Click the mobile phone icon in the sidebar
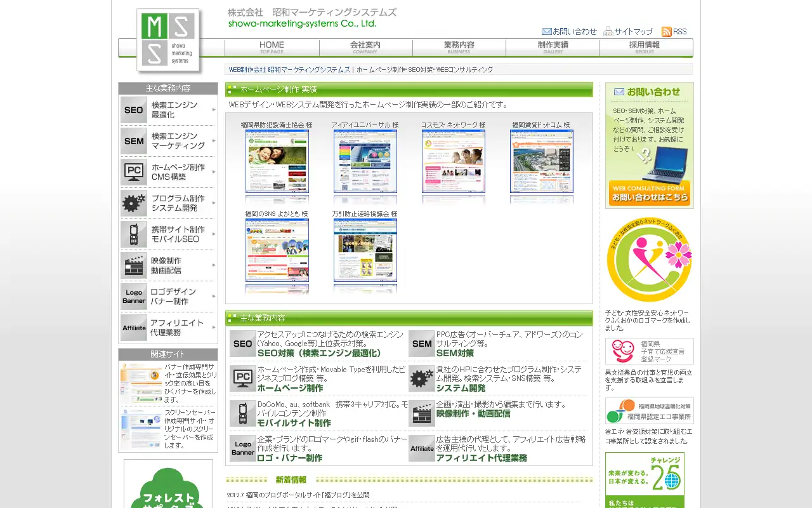Screen dimensions: 812x508 pyautogui.click(x=134, y=234)
